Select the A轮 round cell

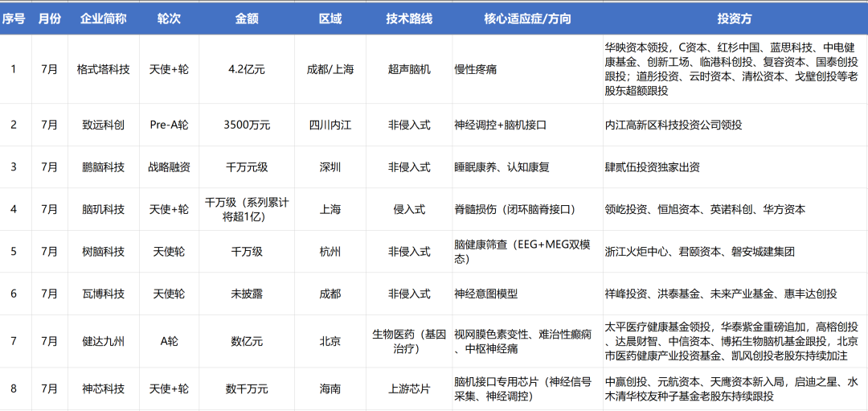tap(169, 341)
